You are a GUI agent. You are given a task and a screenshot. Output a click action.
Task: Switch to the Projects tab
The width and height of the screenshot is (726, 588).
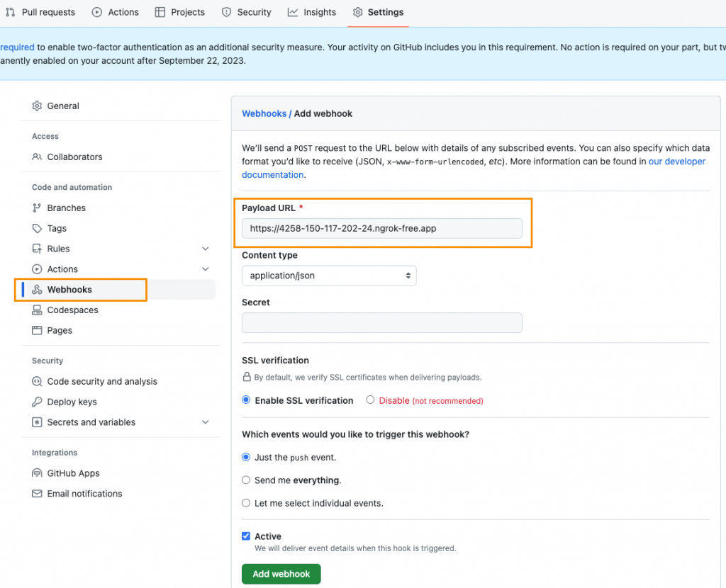click(x=179, y=12)
